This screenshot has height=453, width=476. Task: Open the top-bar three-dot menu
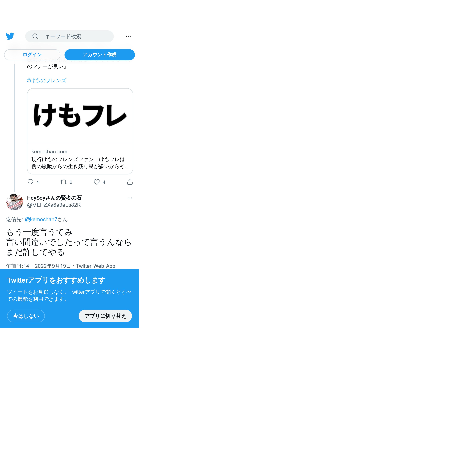click(x=129, y=36)
